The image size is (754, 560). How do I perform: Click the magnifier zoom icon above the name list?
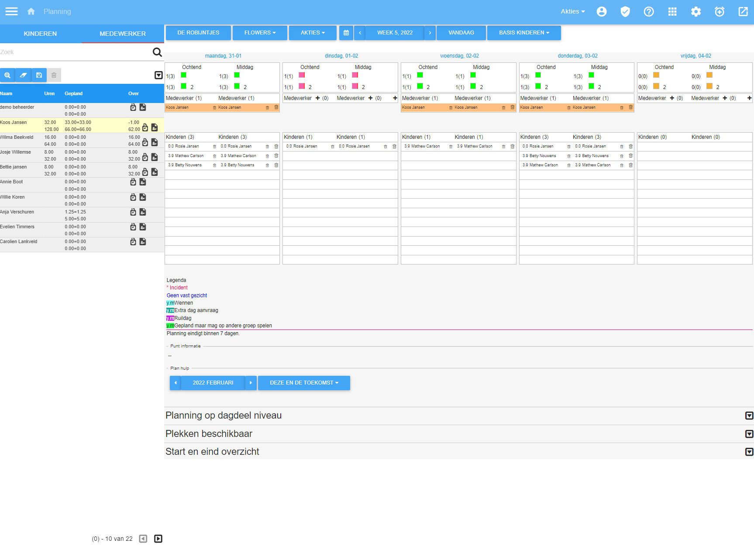(x=7, y=75)
